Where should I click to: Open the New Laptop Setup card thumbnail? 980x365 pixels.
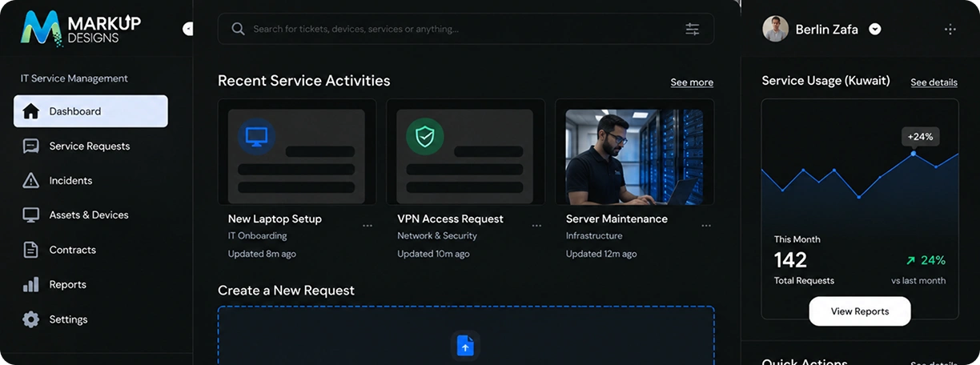[296, 152]
